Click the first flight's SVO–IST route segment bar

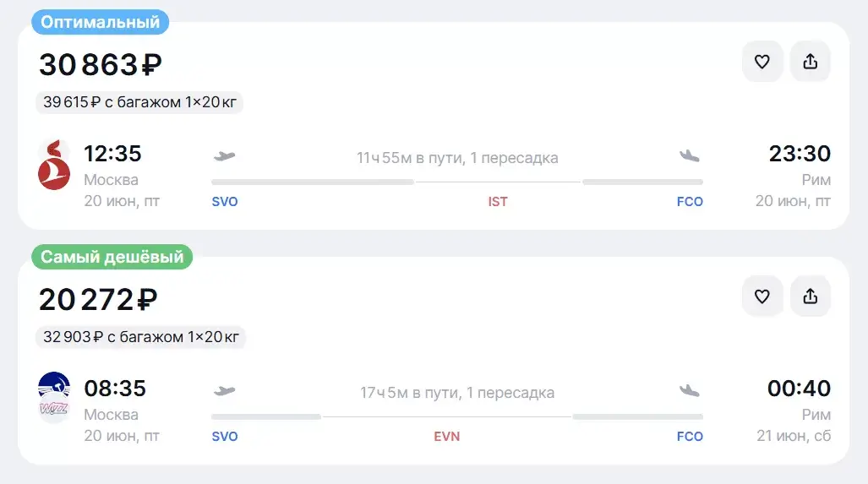pyautogui.click(x=313, y=182)
